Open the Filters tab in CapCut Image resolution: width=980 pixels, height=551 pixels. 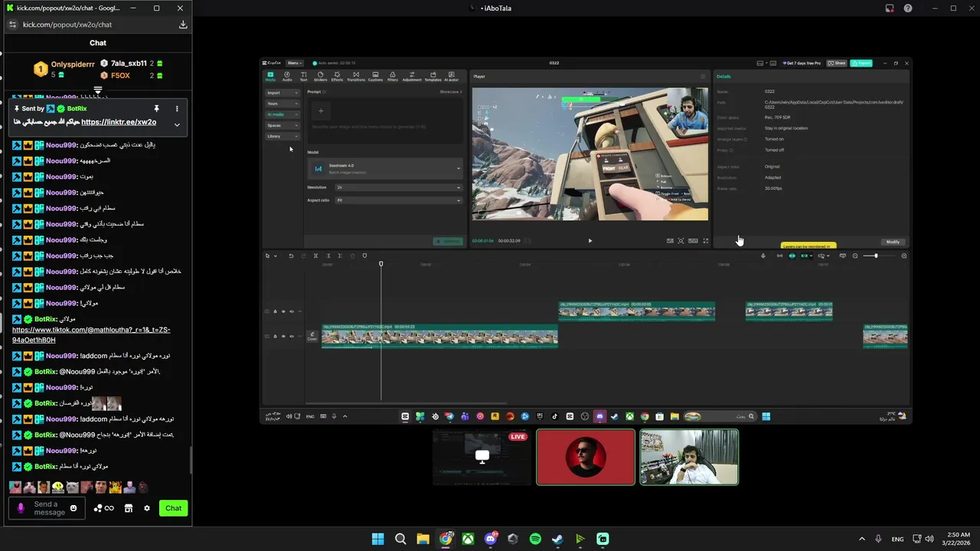(393, 76)
